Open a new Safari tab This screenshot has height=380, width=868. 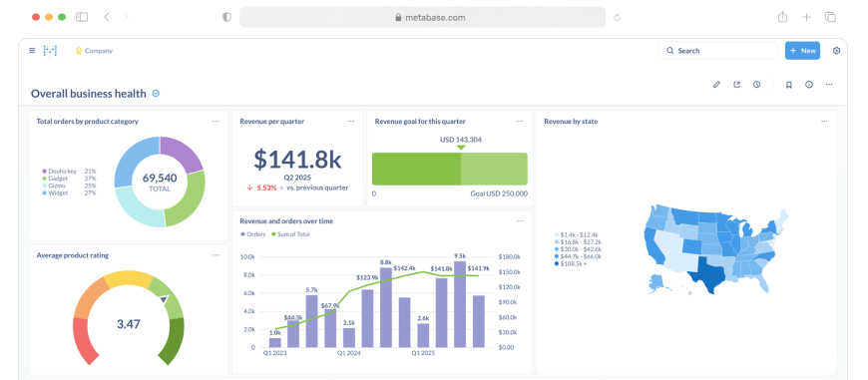(x=806, y=17)
